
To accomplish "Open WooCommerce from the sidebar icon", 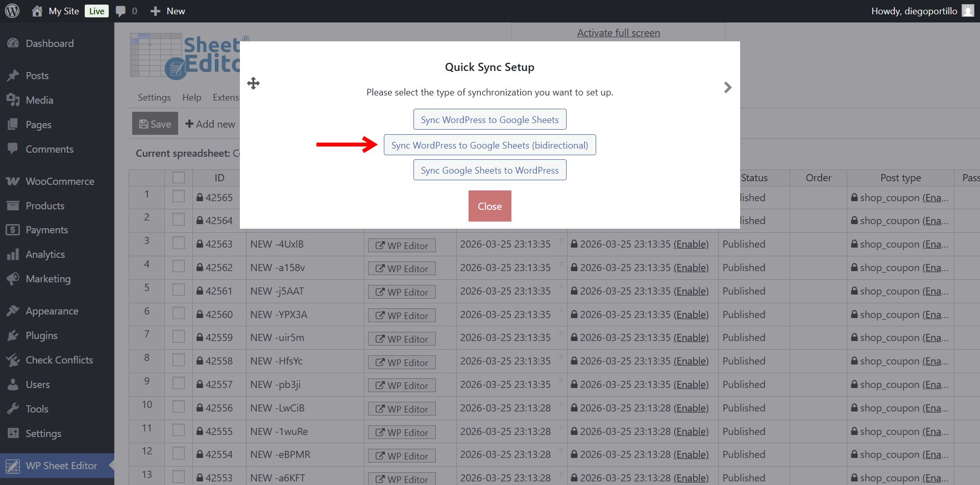I will (x=13, y=181).
